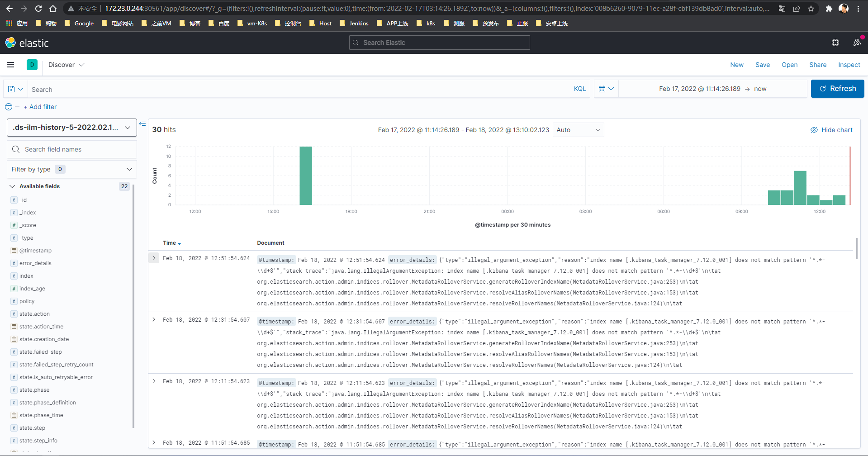Click the index_age number type icon
This screenshot has height=456, width=868.
tap(14, 289)
